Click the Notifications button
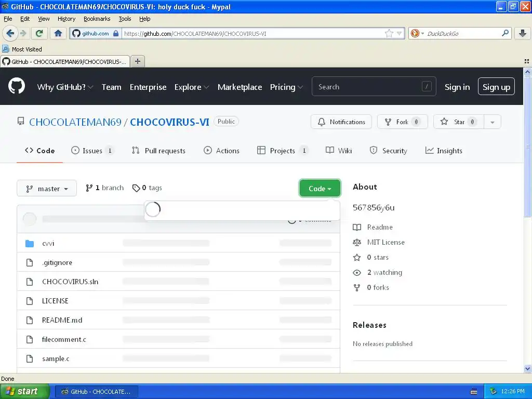The image size is (532, 399). [x=341, y=122]
